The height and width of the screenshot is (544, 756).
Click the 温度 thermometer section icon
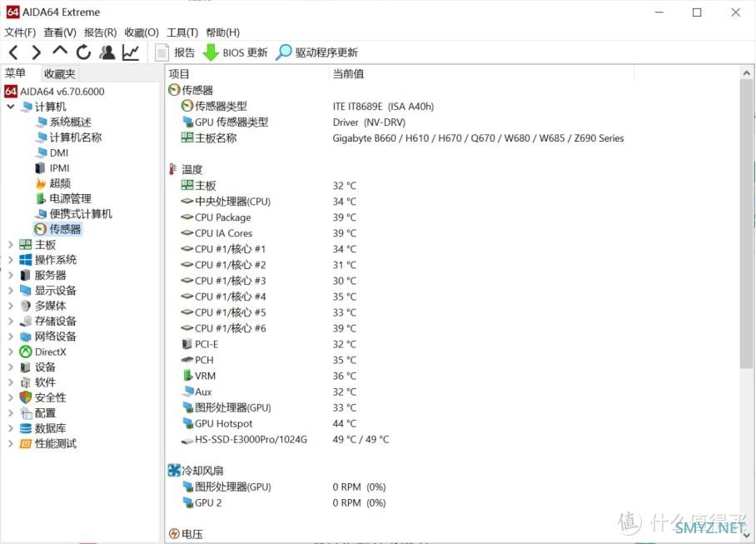click(173, 169)
